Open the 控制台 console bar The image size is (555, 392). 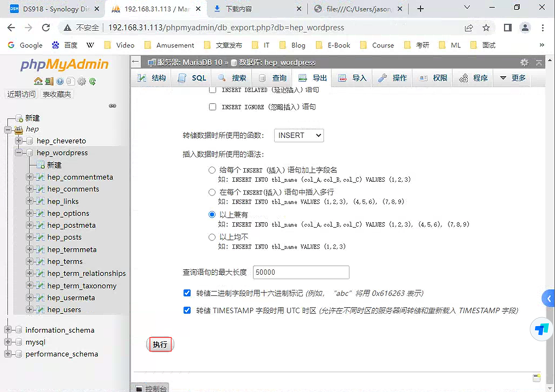(150, 388)
